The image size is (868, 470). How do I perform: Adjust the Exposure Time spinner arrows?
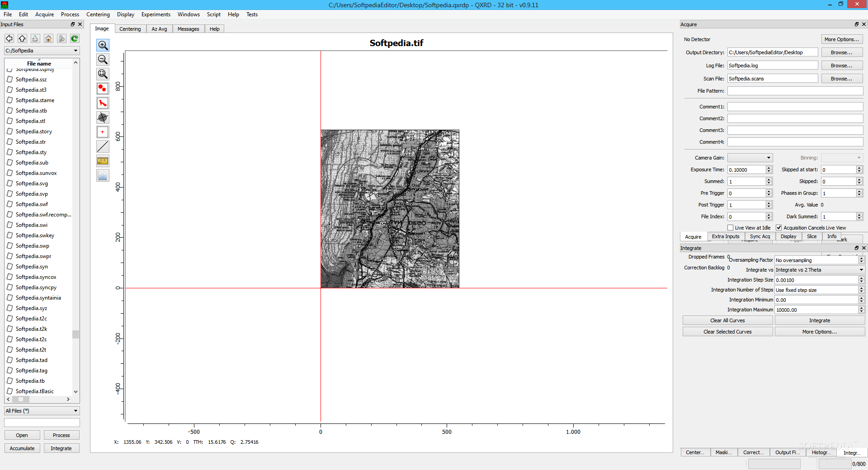tap(769, 169)
